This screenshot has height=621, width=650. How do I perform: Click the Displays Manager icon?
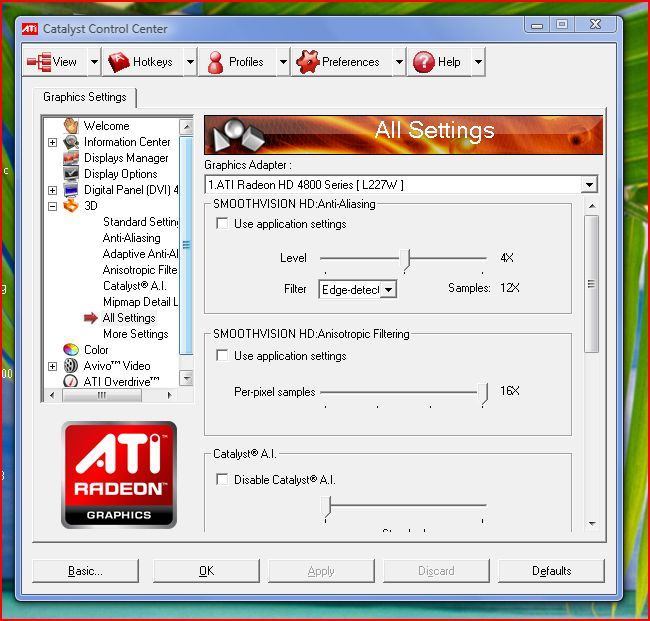pyautogui.click(x=71, y=158)
